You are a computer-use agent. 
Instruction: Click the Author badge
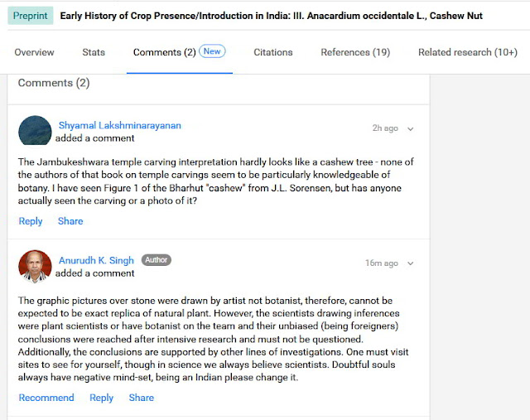point(157,260)
